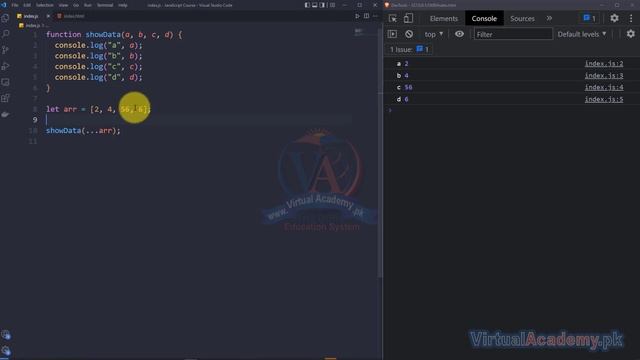
Task: Activate DevTools inspect element picker
Action: pos(393,18)
